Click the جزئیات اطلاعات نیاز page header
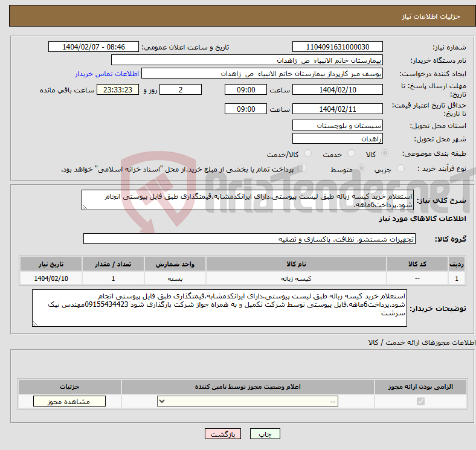Viewport: 476px width, 450px height. (431, 16)
